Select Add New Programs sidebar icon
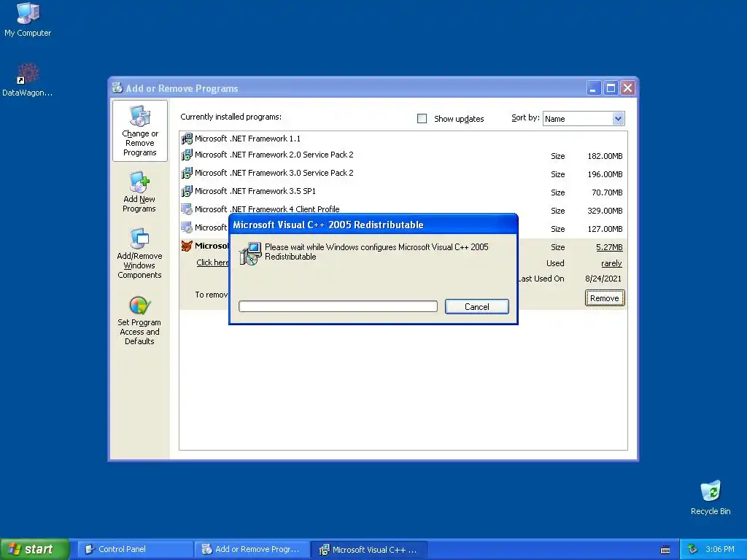 pyautogui.click(x=139, y=192)
